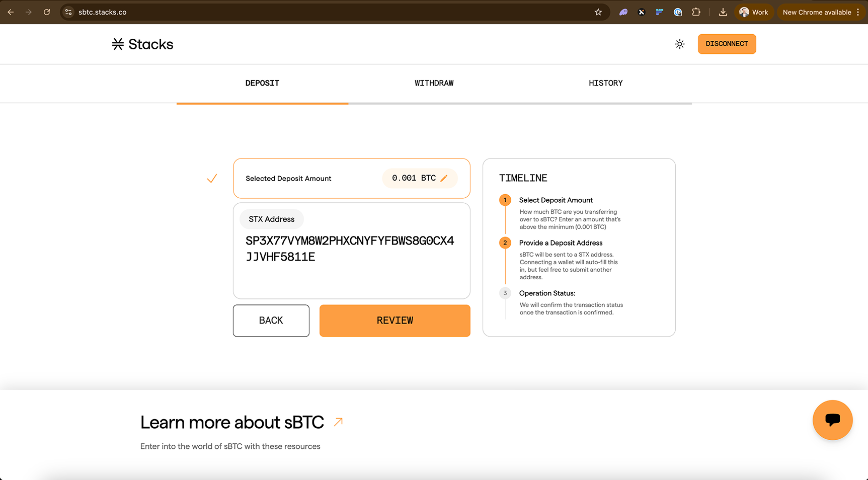Select the Deposit tab
Image resolution: width=868 pixels, height=480 pixels.
coord(262,83)
